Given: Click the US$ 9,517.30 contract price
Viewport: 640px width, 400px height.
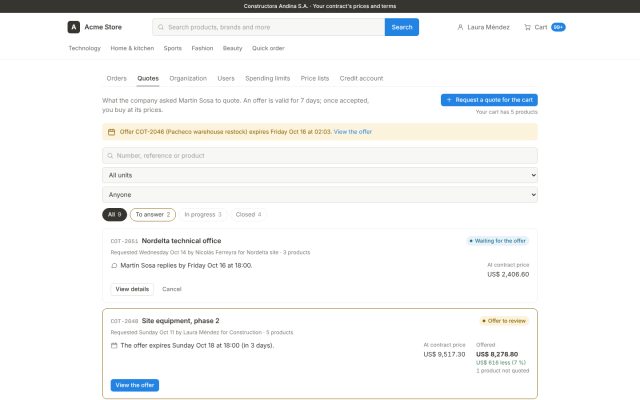Looking at the screenshot, I should (444, 354).
